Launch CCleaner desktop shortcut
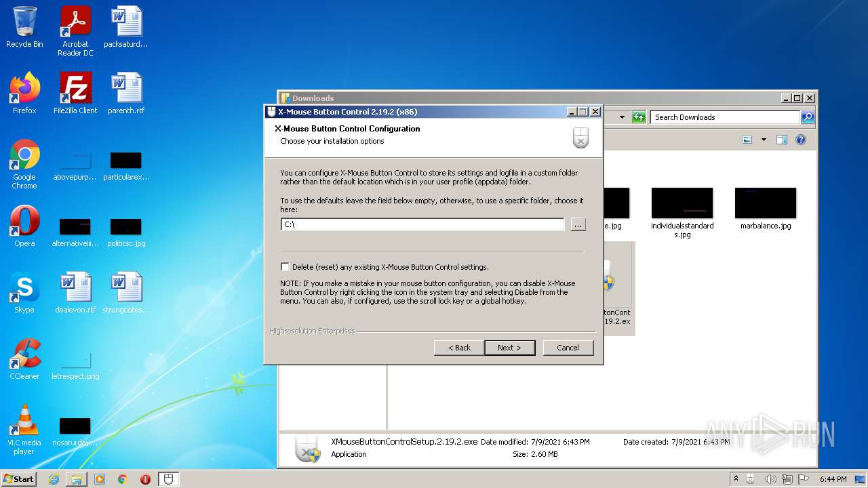This screenshot has width=868, height=488. (24, 359)
